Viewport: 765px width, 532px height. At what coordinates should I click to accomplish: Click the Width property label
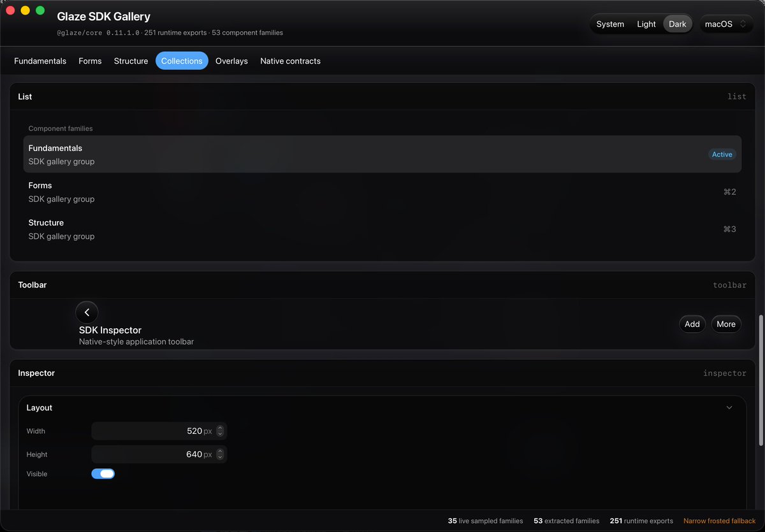[36, 431]
